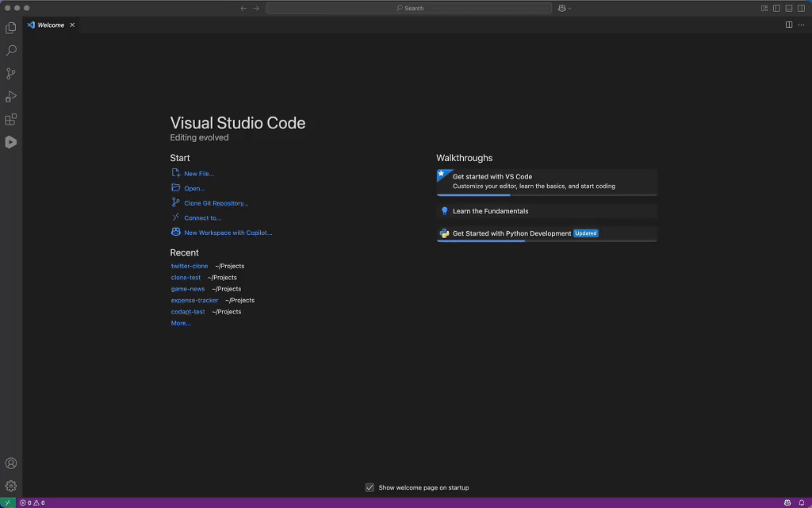Open recent project clone-test

[186, 277]
